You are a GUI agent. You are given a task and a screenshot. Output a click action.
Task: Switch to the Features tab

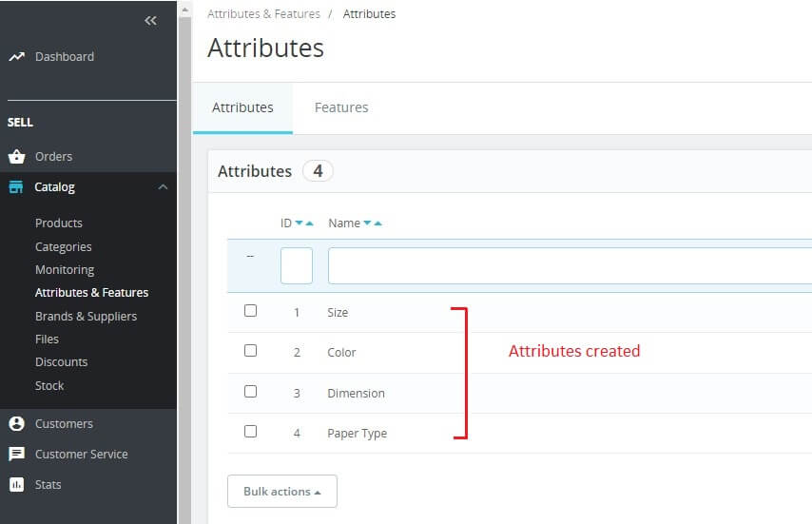(341, 107)
